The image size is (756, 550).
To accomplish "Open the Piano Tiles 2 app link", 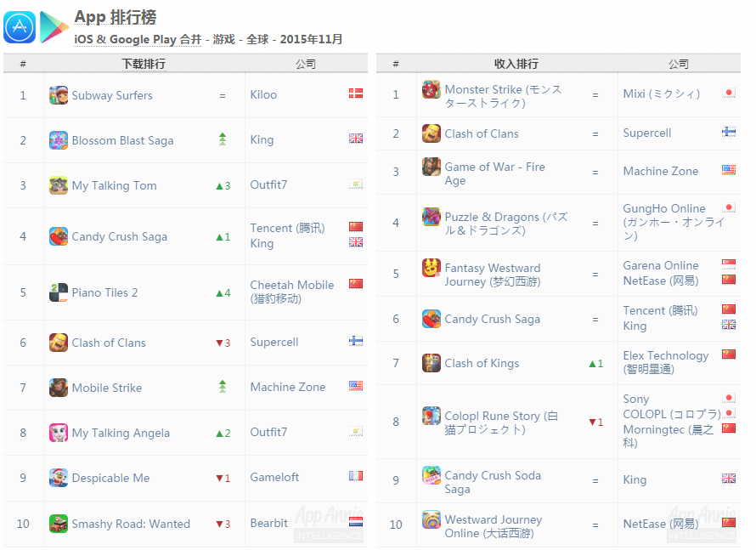I will 104,292.
